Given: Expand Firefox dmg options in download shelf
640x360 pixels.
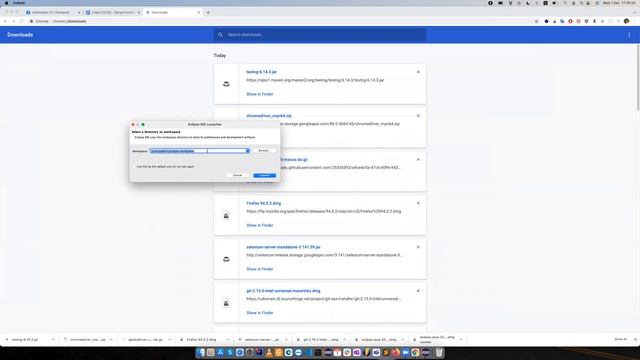Looking at the screenshot, I should [228, 340].
